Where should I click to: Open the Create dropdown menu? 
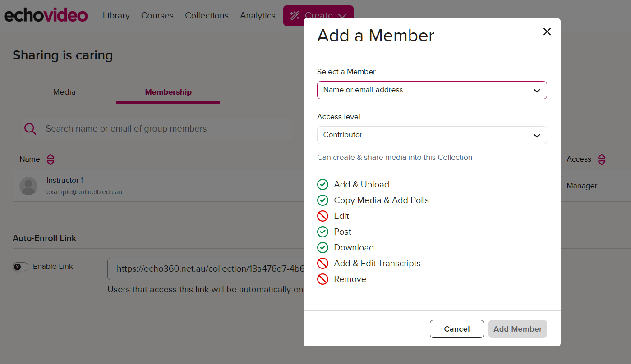318,16
